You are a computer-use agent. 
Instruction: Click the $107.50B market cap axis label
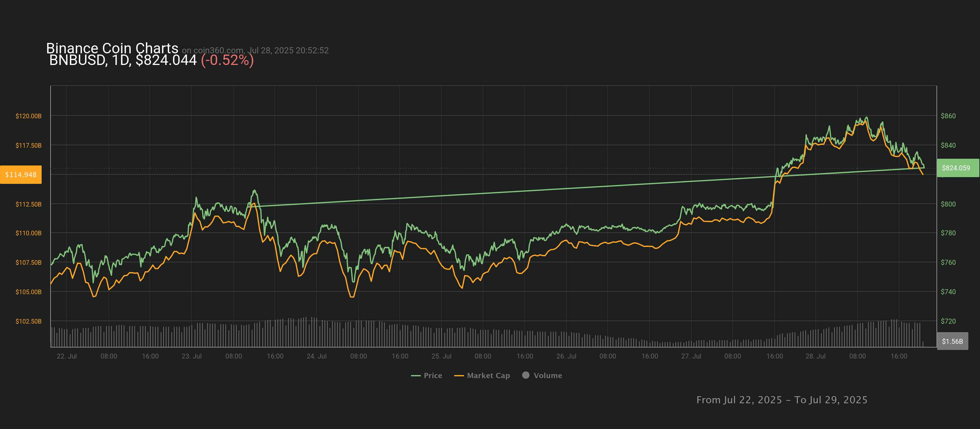click(28, 262)
